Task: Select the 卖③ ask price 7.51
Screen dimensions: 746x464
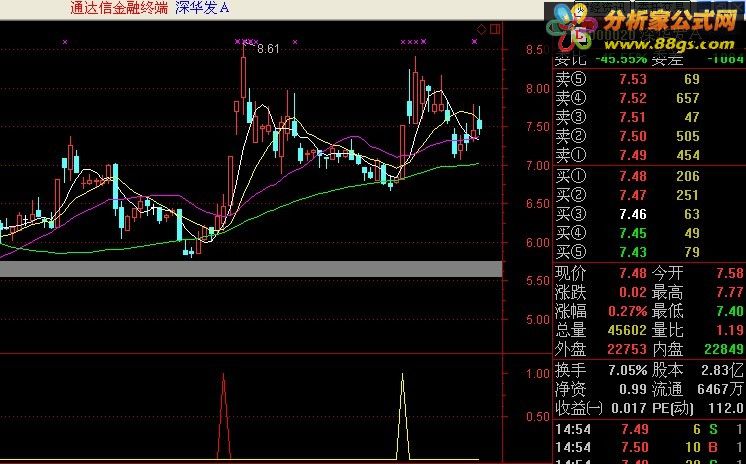Action: coord(633,117)
